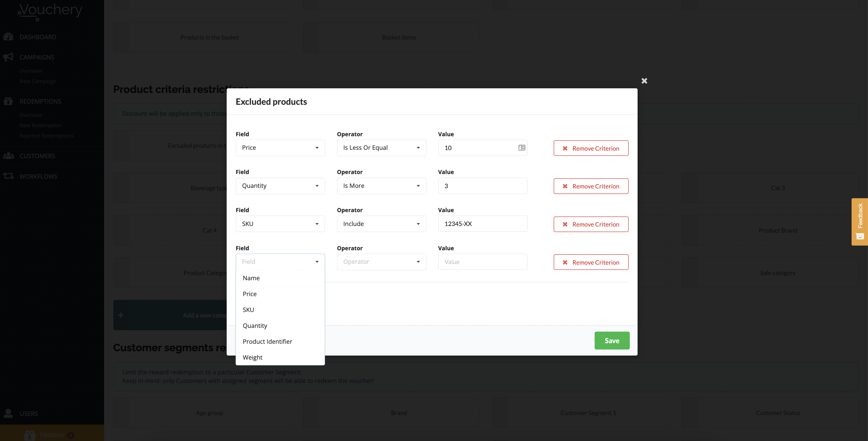868x441 pixels.
Task: Click the Users person icon
Action: (8, 413)
